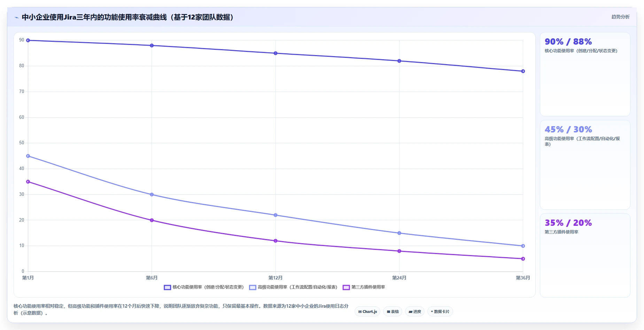The height and width of the screenshot is (330, 644).
Task: Toggle the 高级功能使用率 series in the legend
Action: pos(293,287)
